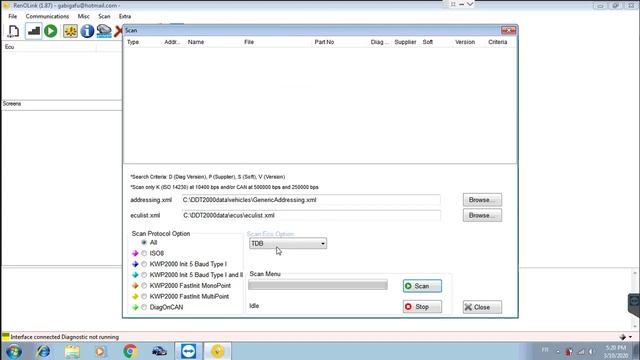Click the 'Idle' scan status text
Screen dimensions: 640x360
(x=254, y=306)
